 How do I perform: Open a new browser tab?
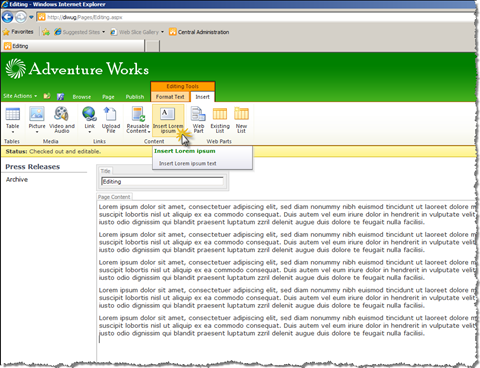pos(153,46)
